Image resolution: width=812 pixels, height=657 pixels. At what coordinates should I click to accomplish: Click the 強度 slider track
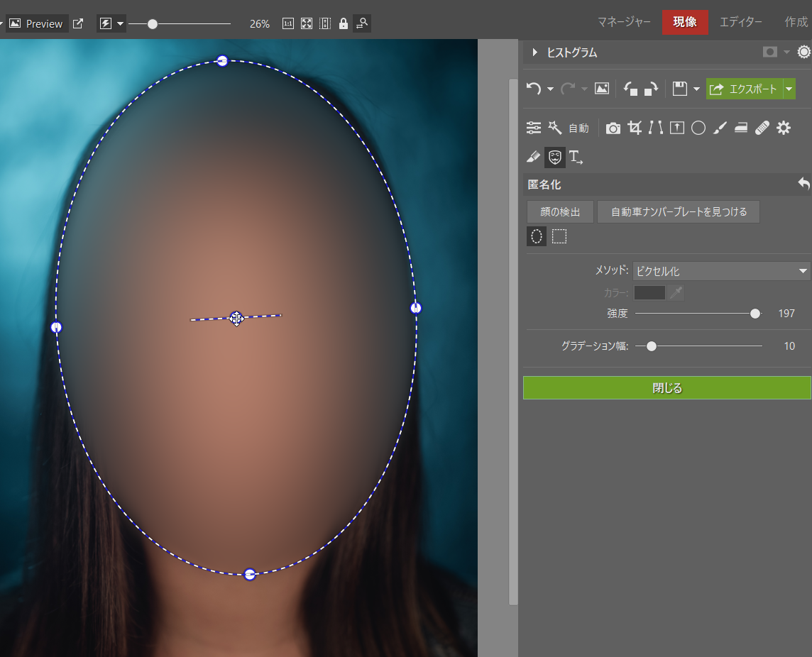click(698, 313)
